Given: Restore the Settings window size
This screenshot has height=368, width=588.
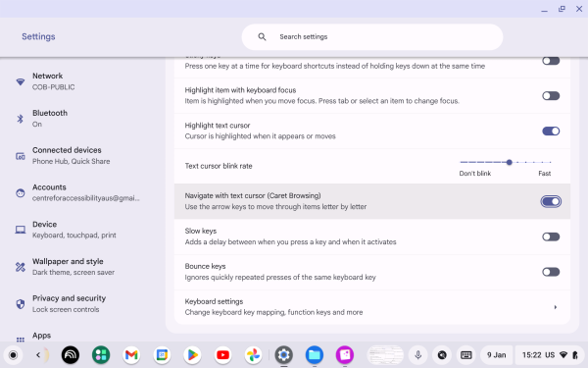Looking at the screenshot, I should click(562, 9).
